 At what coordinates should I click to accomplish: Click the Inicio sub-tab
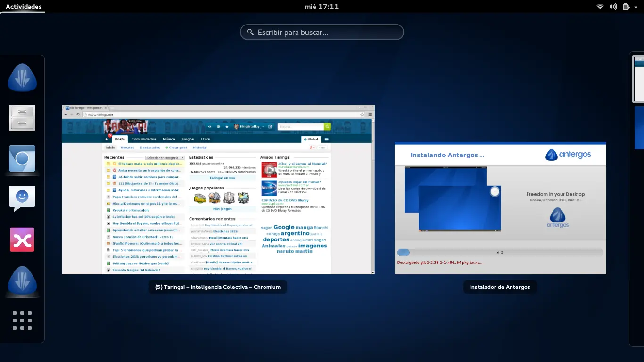110,148
